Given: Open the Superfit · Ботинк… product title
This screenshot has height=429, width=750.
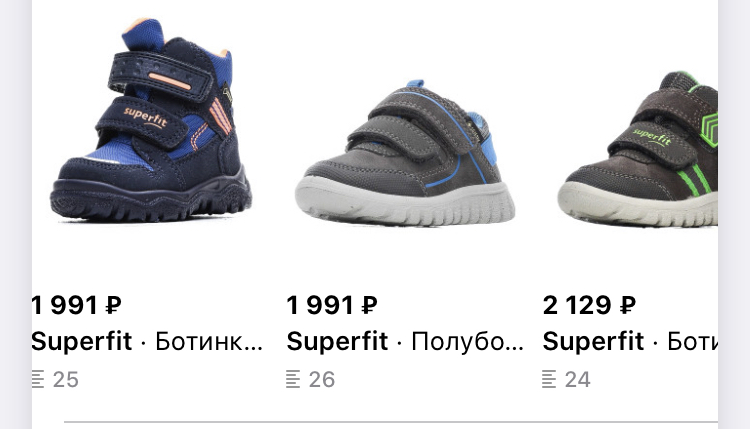Looking at the screenshot, I should click(147, 341).
